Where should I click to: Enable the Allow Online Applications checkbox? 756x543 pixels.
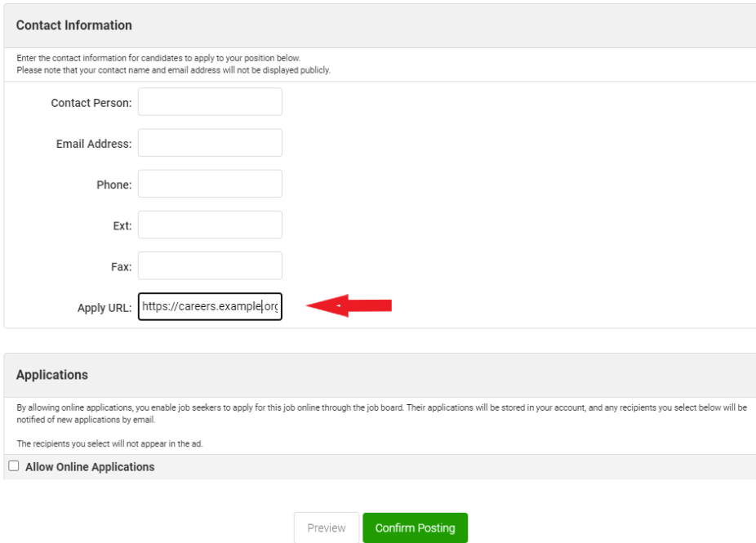pos(14,466)
